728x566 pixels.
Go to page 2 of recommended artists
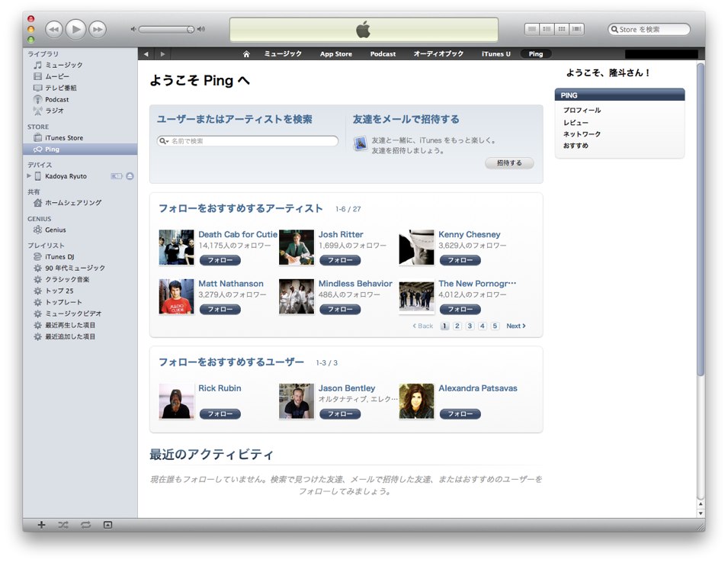coord(457,326)
